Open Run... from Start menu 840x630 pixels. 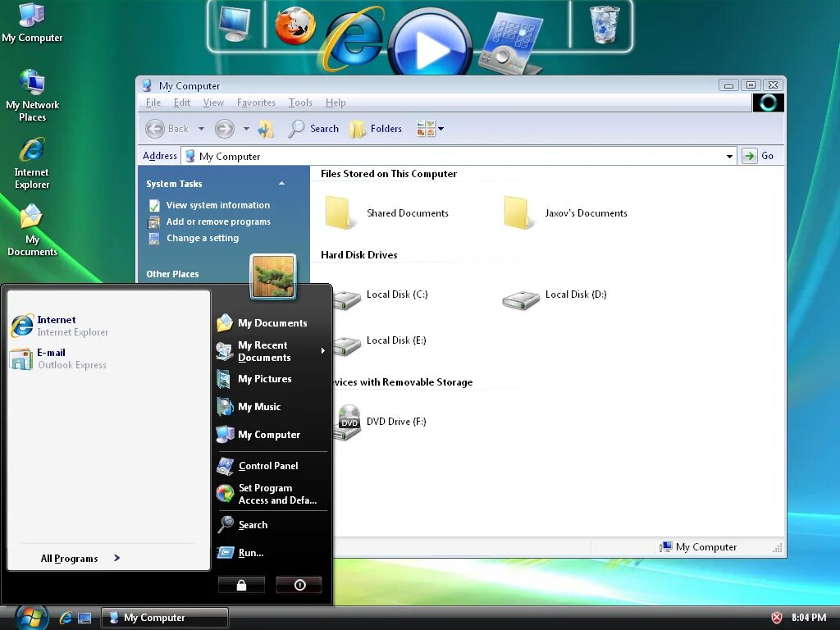tap(240, 553)
